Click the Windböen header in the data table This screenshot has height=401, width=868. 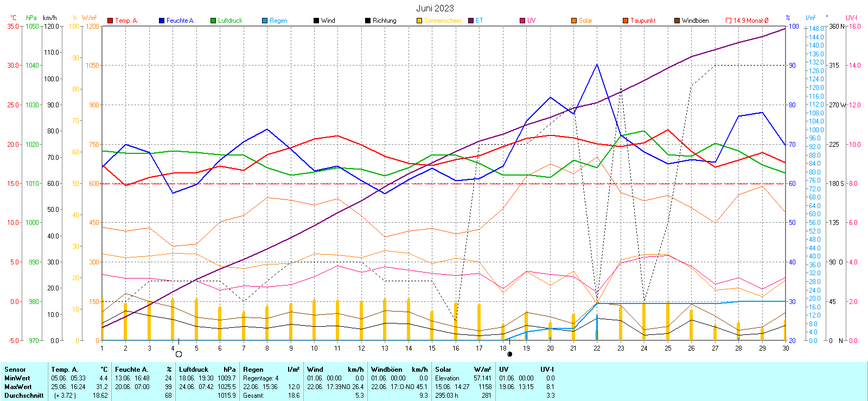click(x=387, y=370)
